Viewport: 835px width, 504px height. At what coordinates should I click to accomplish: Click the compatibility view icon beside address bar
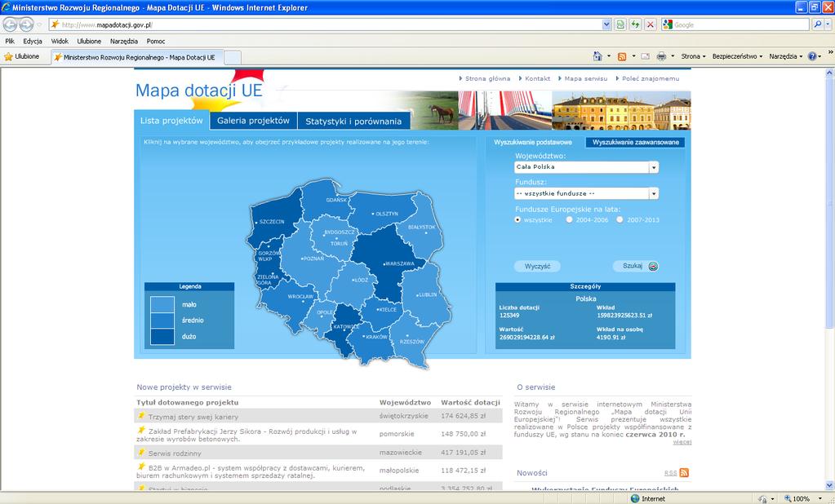coord(620,24)
